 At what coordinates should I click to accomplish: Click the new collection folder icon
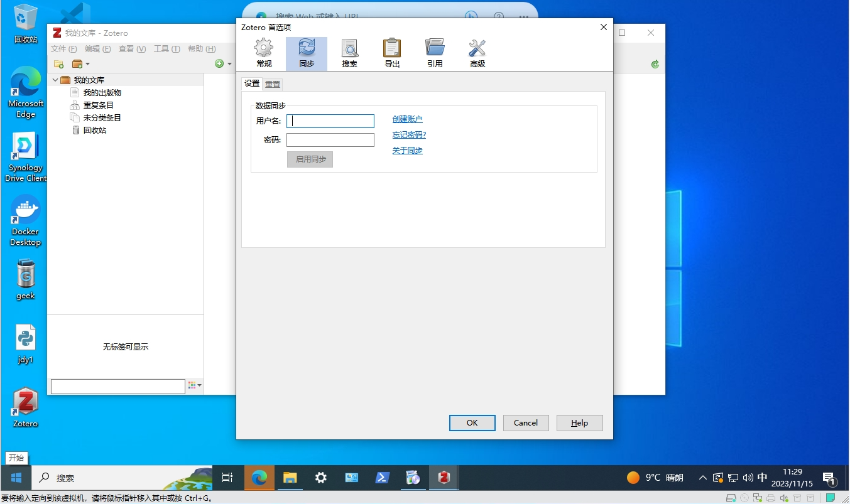[x=58, y=64]
